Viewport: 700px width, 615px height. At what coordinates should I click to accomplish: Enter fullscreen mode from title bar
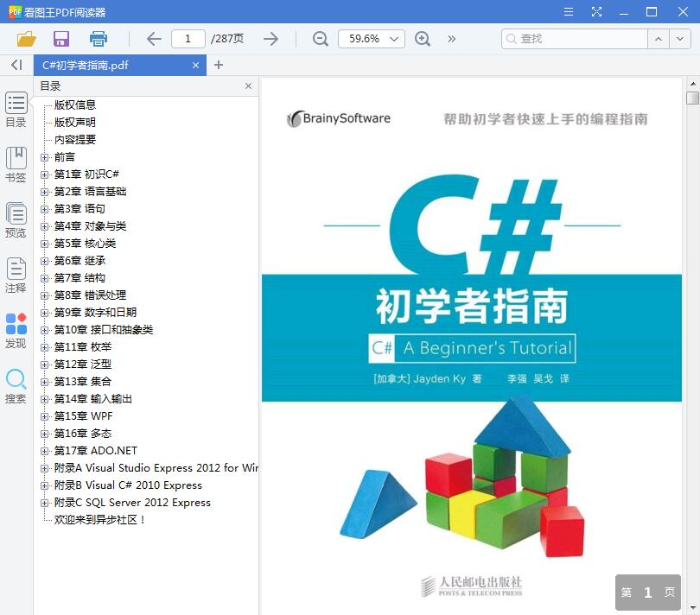click(x=596, y=11)
